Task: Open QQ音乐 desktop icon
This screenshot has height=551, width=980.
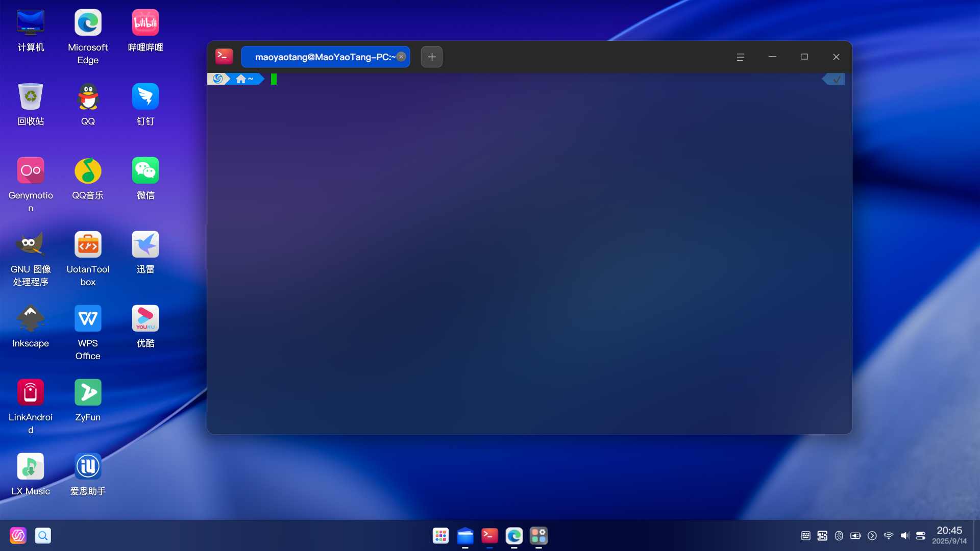Action: (x=88, y=179)
